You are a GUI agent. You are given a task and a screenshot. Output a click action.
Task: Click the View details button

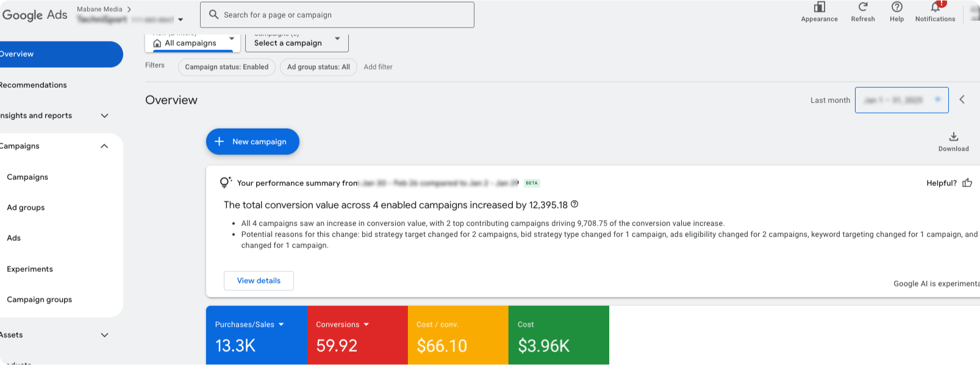point(259,281)
